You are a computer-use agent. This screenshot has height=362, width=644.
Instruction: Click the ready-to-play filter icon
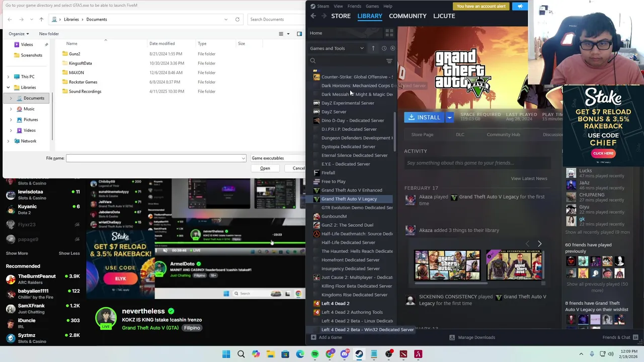tap(392, 48)
